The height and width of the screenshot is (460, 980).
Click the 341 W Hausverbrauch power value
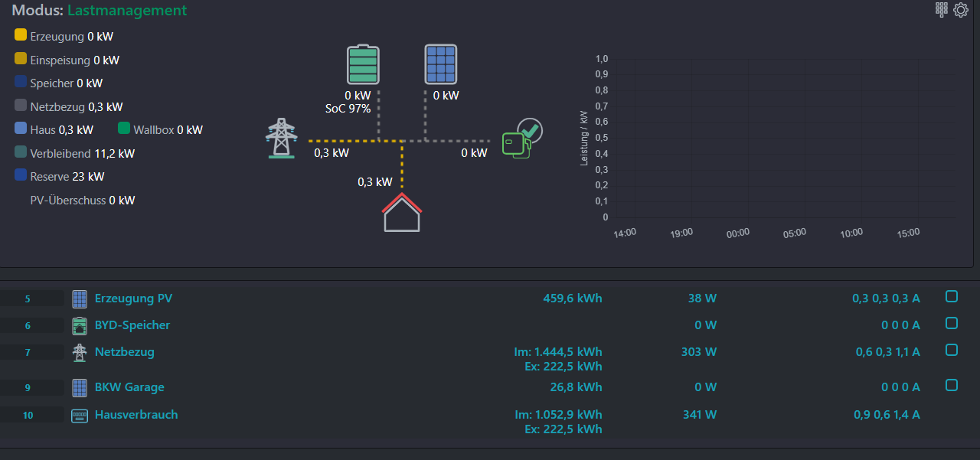coord(700,415)
